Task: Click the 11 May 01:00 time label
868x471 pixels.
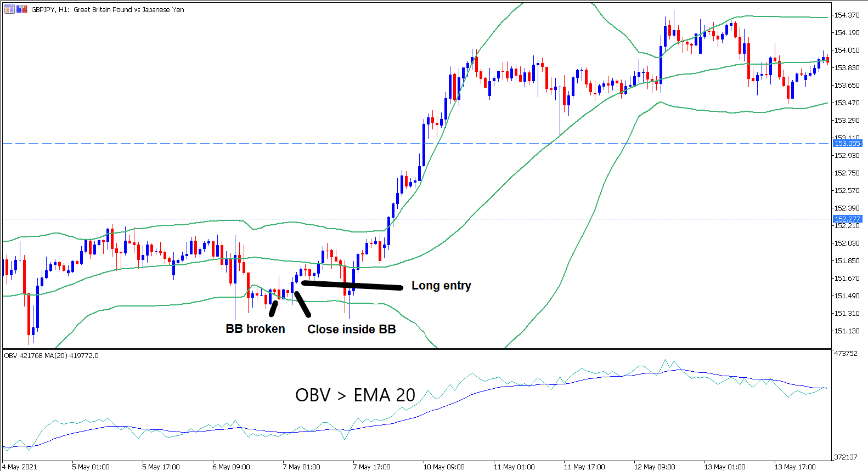Action: pos(514,467)
